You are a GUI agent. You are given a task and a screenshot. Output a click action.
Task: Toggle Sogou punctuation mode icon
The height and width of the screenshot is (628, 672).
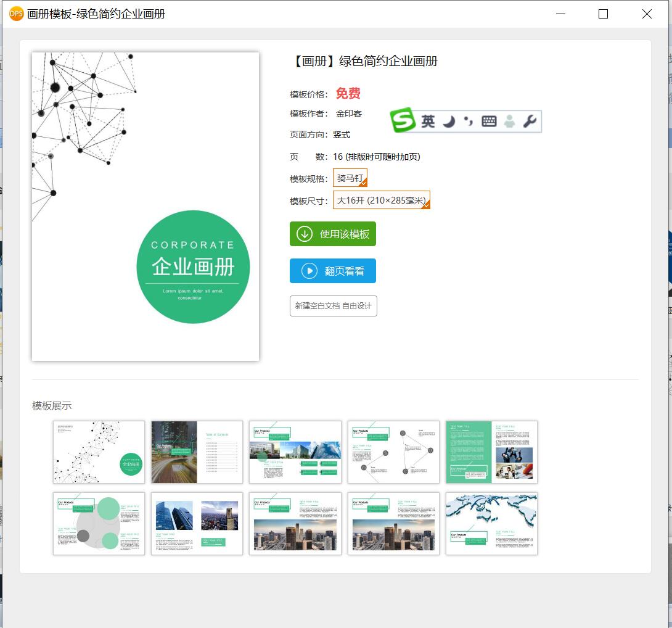tap(469, 122)
